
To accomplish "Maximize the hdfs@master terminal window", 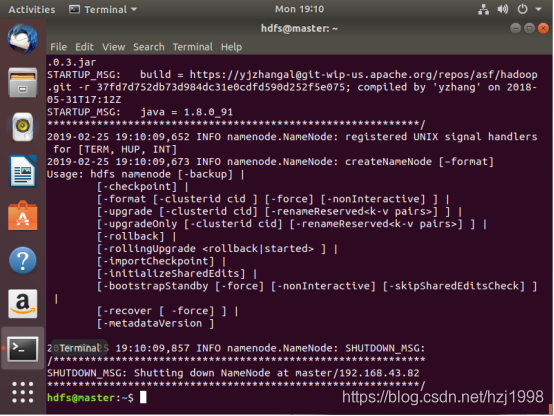I will 529,28.
